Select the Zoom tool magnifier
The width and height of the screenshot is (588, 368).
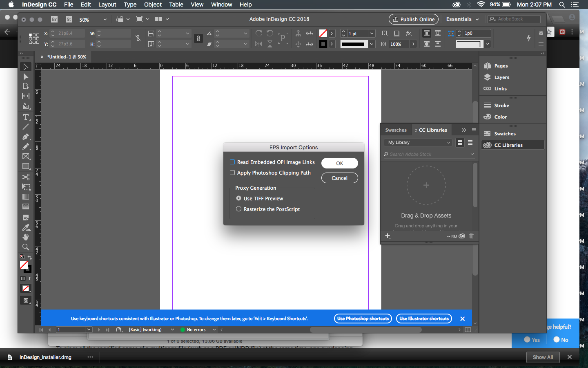pyautogui.click(x=26, y=247)
